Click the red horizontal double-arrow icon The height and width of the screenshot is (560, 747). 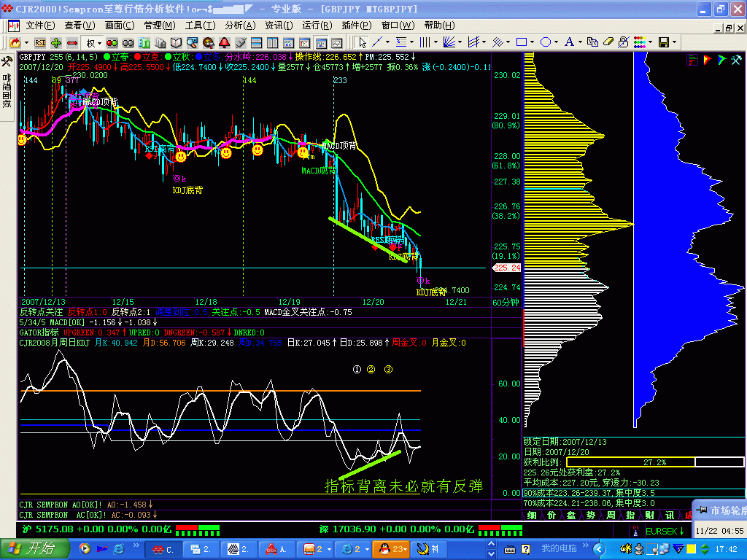click(72, 42)
